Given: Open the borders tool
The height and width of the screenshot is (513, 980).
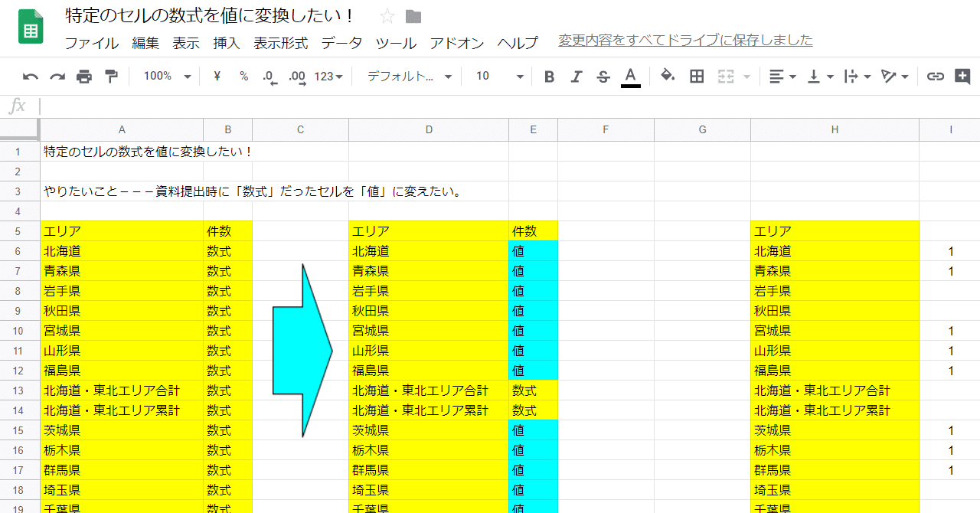Looking at the screenshot, I should click(x=697, y=76).
